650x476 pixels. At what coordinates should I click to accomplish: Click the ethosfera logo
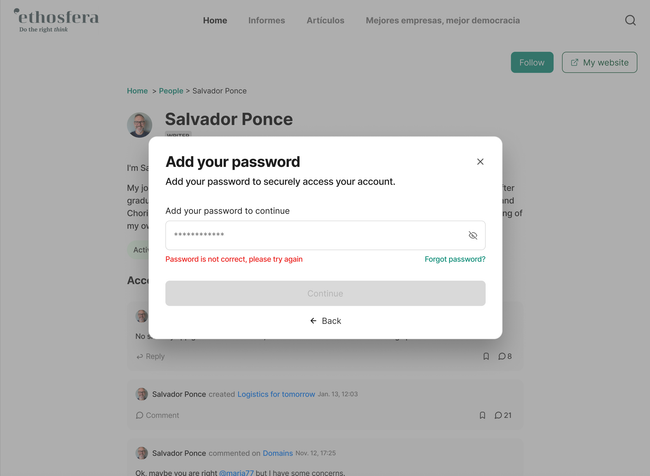[x=56, y=20]
